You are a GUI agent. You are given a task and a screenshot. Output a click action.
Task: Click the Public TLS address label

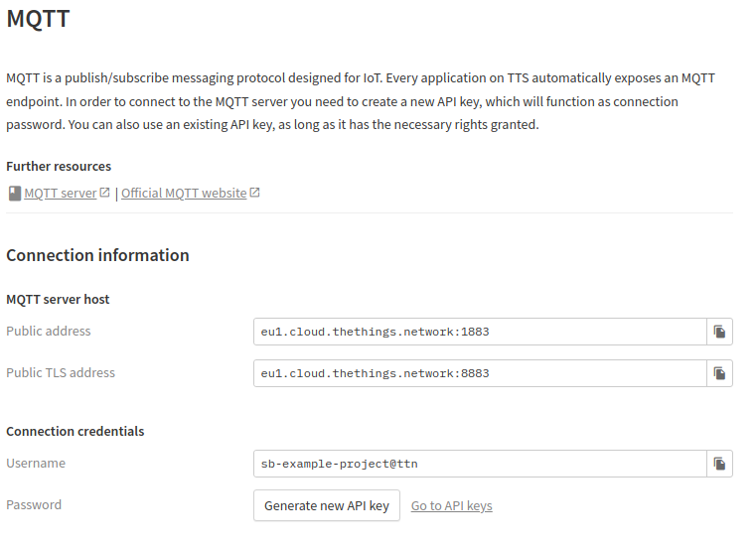click(x=61, y=373)
